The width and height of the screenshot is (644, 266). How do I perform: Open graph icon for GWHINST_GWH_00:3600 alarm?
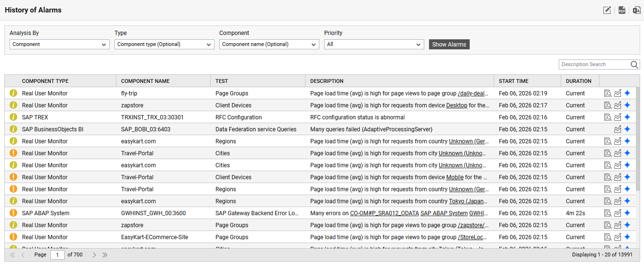(618, 213)
